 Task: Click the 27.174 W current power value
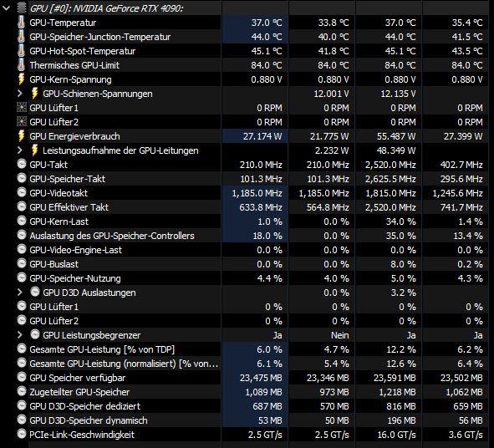262,136
